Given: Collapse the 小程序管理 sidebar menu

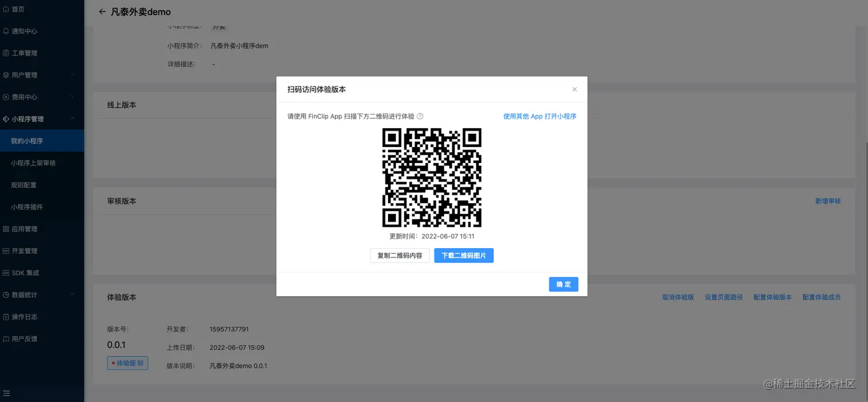Looking at the screenshot, I should [42, 119].
